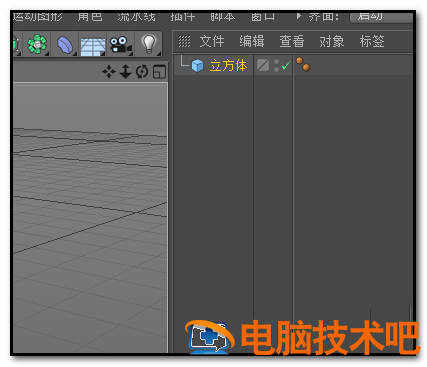The height and width of the screenshot is (367, 427).
Task: Open the 标签 menu in object manager
Action: (372, 41)
